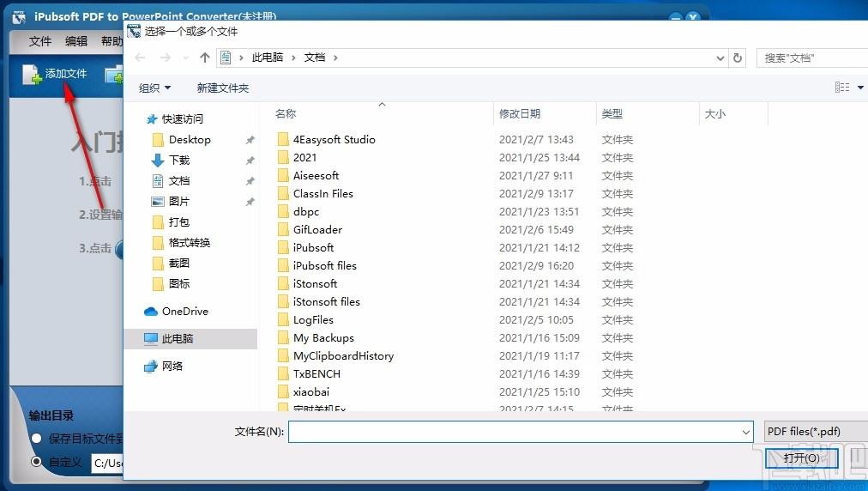Click the 2021/2/9 16:20 date cell

536,266
